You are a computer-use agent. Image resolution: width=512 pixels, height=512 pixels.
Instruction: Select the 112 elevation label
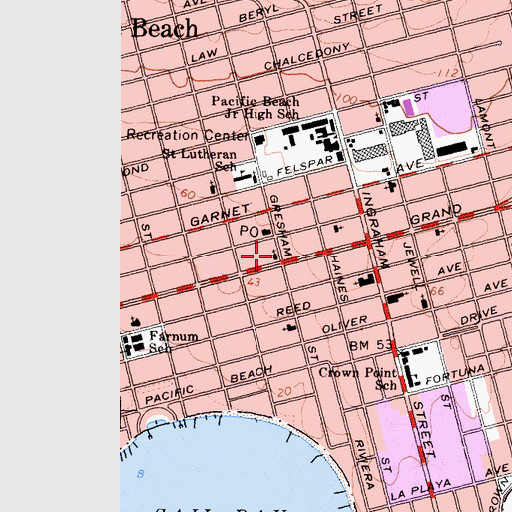click(447, 73)
